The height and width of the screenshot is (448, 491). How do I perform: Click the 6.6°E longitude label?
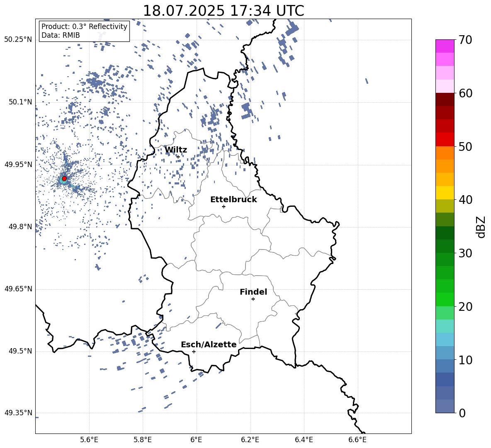357,440
